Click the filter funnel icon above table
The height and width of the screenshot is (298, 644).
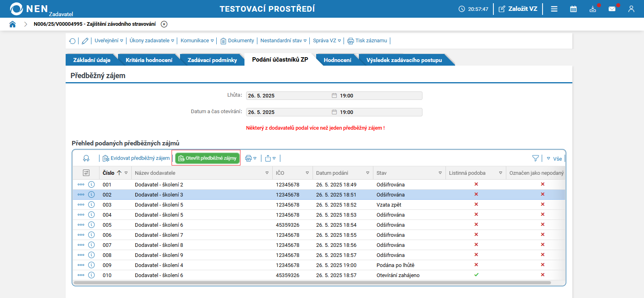pyautogui.click(x=535, y=158)
